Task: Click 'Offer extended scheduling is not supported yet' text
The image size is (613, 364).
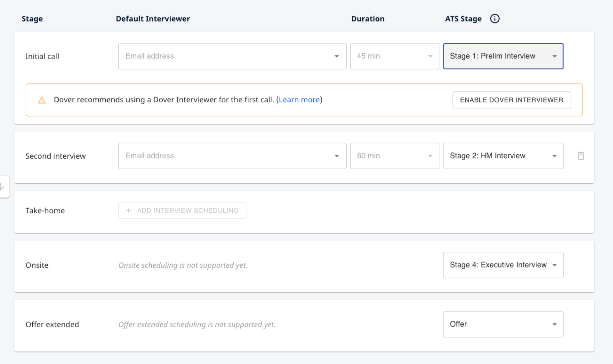Action: click(x=197, y=325)
